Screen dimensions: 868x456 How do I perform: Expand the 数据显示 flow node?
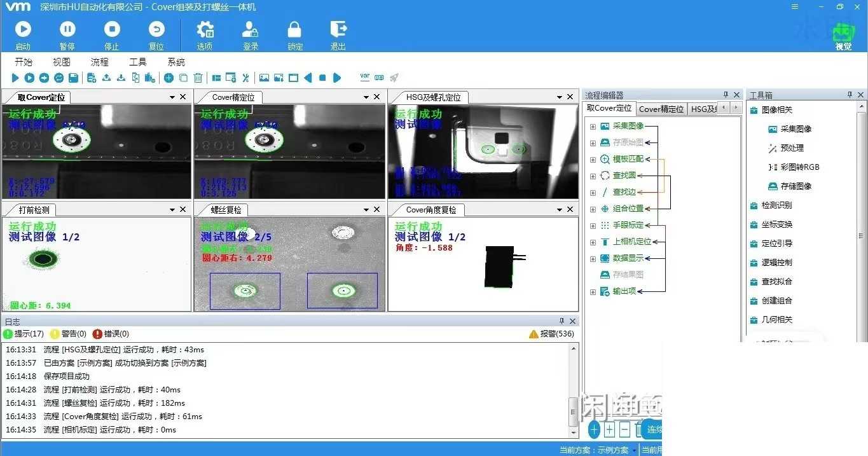click(593, 258)
